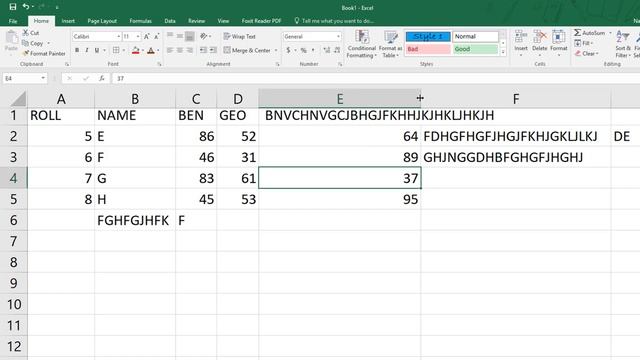Screen dimensions: 640x360
Task: Toggle Underline formatting
Action: click(x=97, y=50)
